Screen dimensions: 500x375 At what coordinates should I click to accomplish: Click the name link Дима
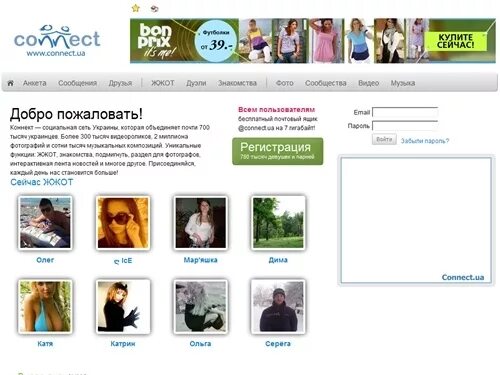pos(278,260)
